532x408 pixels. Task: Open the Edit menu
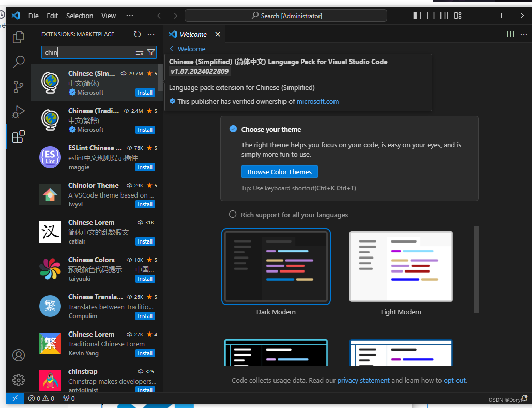tap(52, 16)
